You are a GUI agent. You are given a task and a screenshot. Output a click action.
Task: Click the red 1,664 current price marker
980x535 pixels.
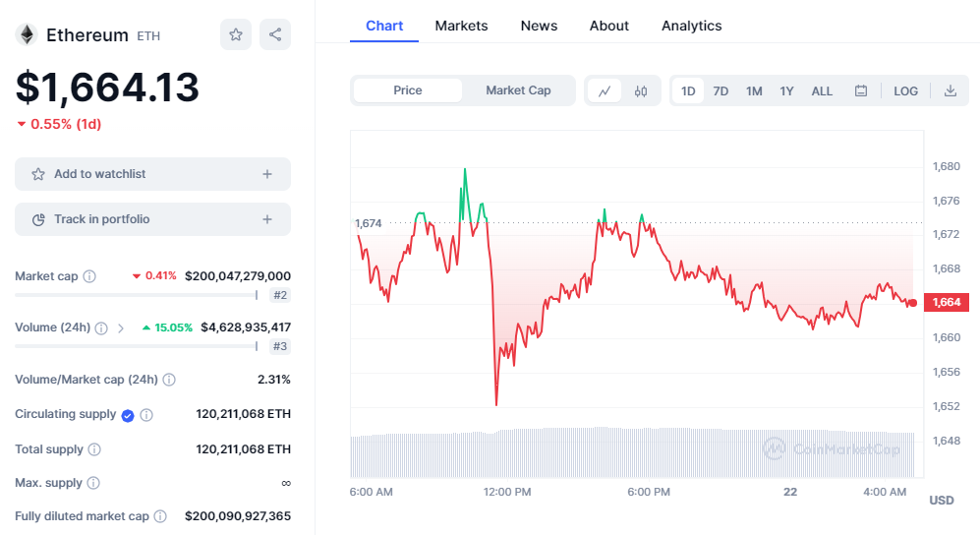[x=947, y=303]
